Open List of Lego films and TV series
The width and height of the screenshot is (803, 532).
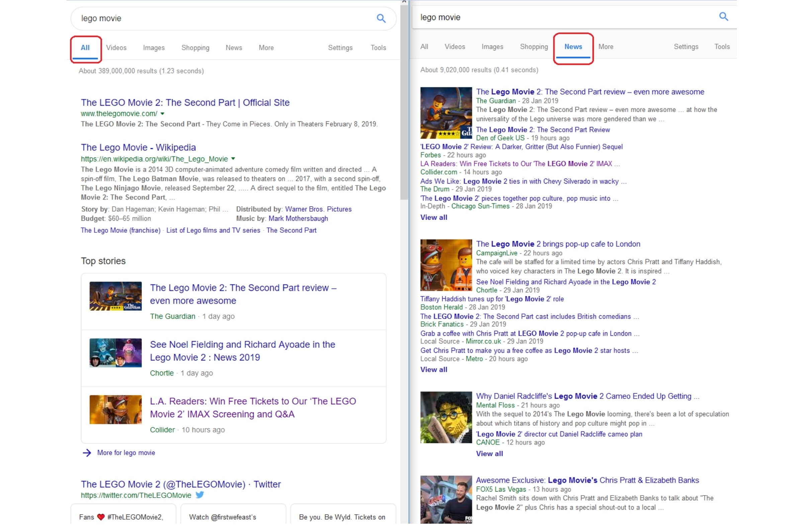213,230
